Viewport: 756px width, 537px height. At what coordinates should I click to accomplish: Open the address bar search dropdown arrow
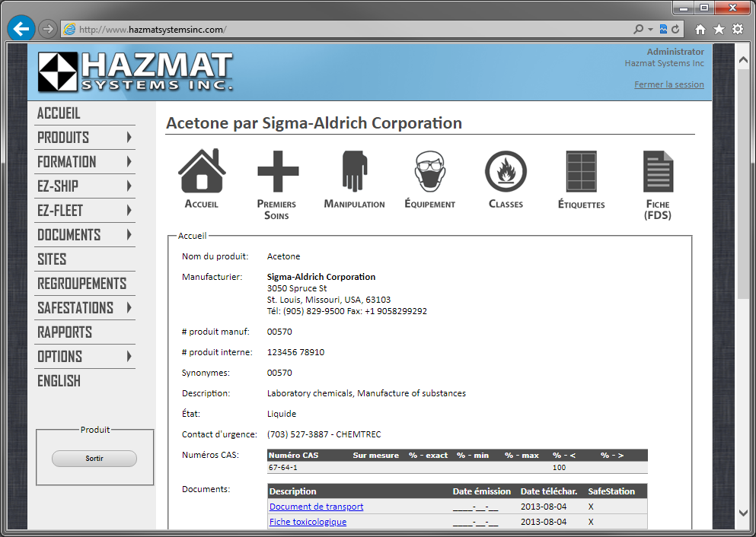[x=650, y=30]
